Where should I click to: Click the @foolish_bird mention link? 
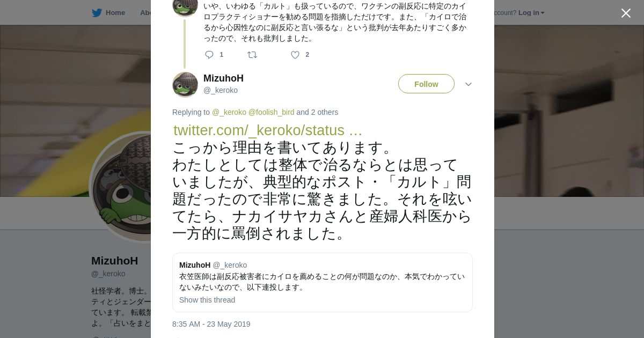point(271,112)
